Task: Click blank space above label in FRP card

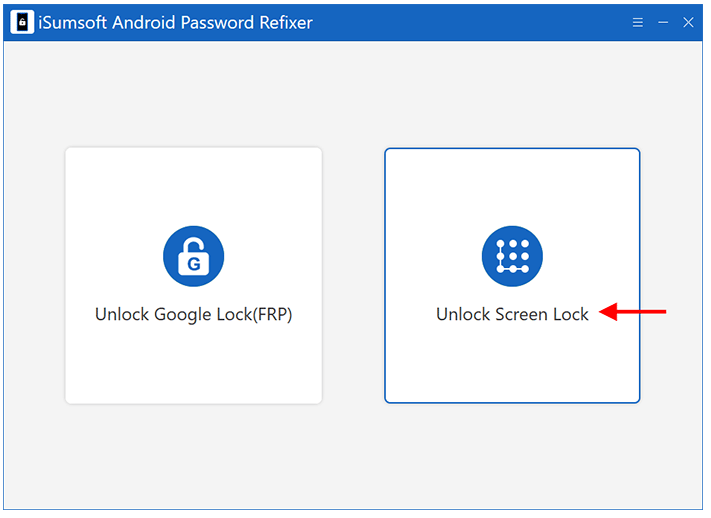Action: pyautogui.click(x=194, y=186)
